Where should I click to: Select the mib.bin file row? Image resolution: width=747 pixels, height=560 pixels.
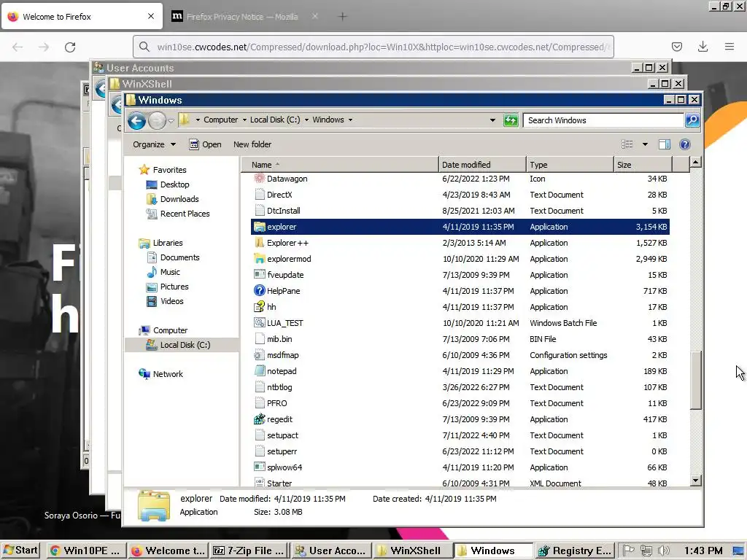(x=460, y=339)
